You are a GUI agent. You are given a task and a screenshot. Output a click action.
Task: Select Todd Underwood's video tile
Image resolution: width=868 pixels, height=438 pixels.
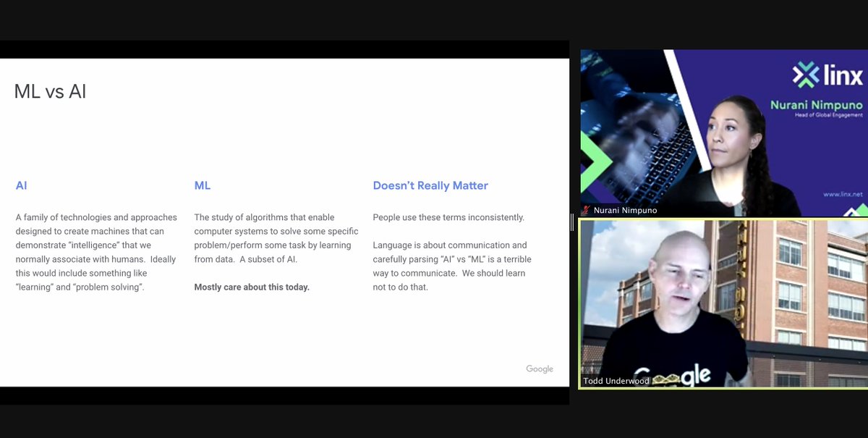724,304
